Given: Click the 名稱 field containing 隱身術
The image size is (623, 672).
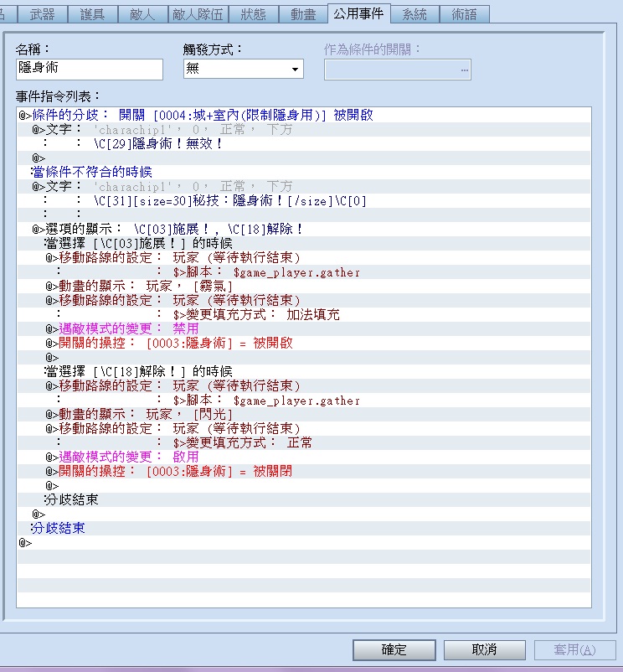Looking at the screenshot, I should (x=90, y=69).
